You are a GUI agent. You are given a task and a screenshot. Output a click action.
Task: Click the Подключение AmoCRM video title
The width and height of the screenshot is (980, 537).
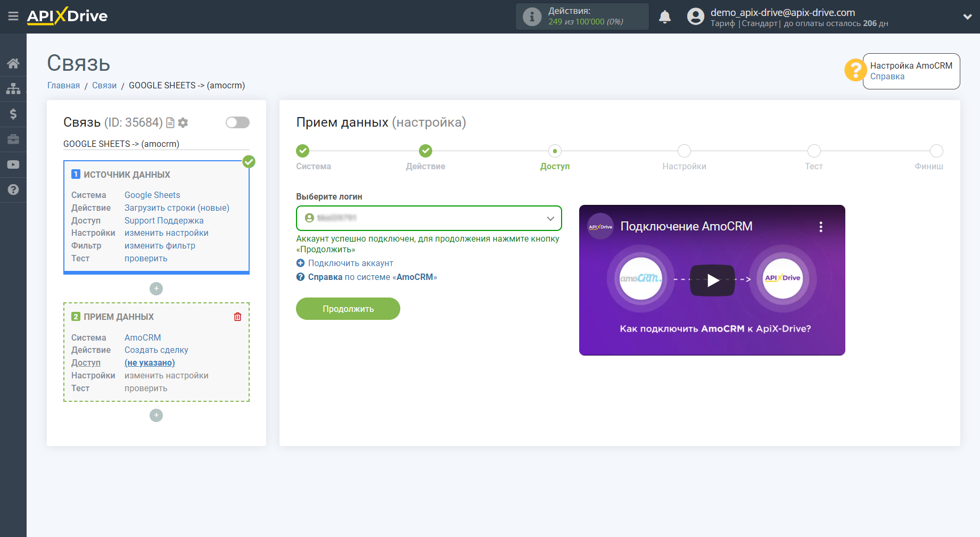686,227
